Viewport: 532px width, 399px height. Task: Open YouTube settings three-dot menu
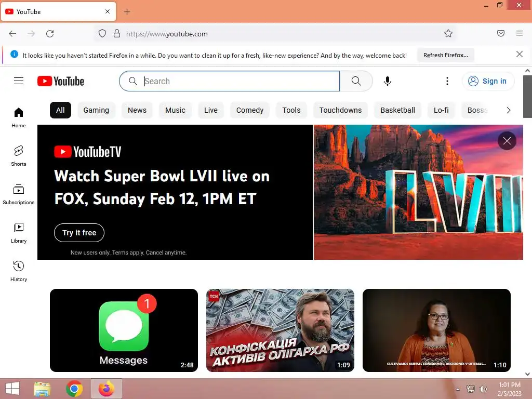[447, 81]
